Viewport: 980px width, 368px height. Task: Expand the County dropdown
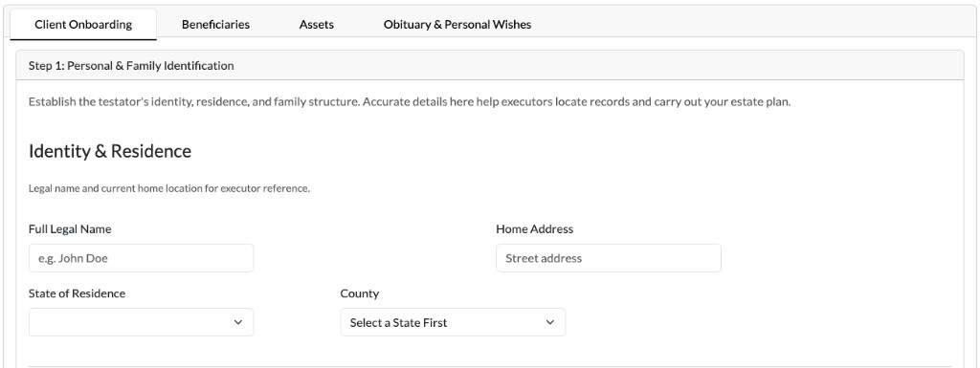click(x=453, y=322)
